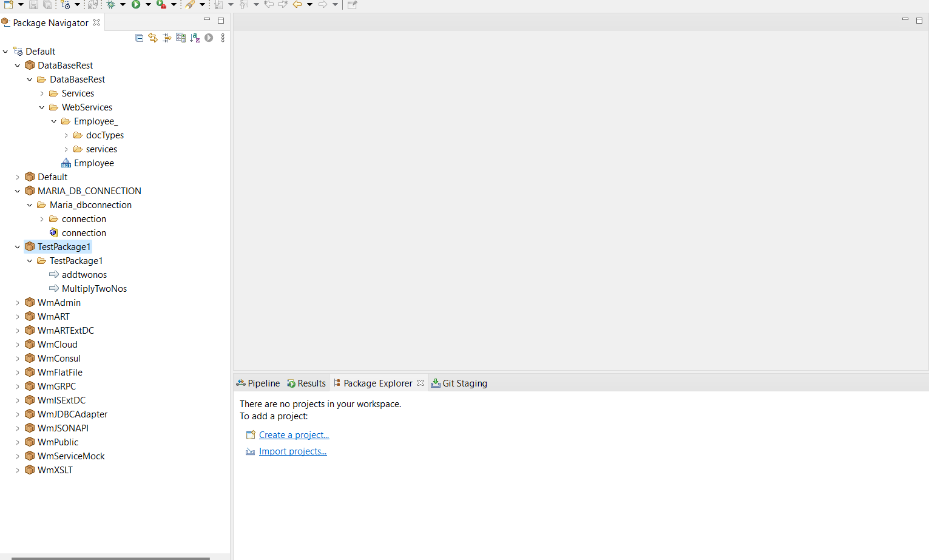
Task: Expand the Services folder under DataBaseRest
Action: pos(41,93)
